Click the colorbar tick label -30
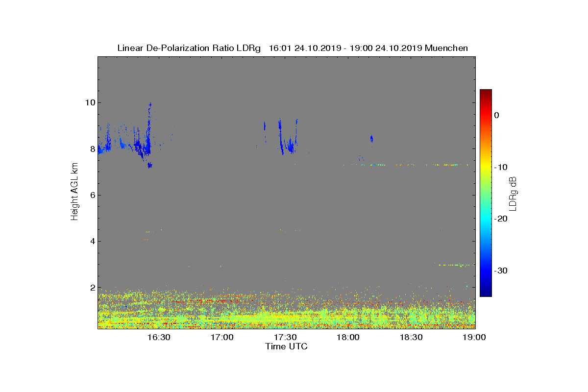The image size is (588, 392). (x=500, y=270)
